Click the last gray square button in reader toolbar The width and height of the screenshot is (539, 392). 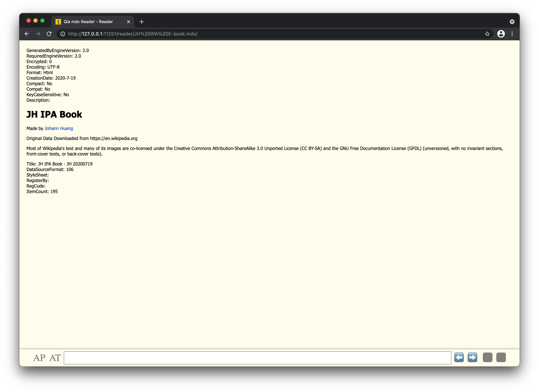click(501, 357)
